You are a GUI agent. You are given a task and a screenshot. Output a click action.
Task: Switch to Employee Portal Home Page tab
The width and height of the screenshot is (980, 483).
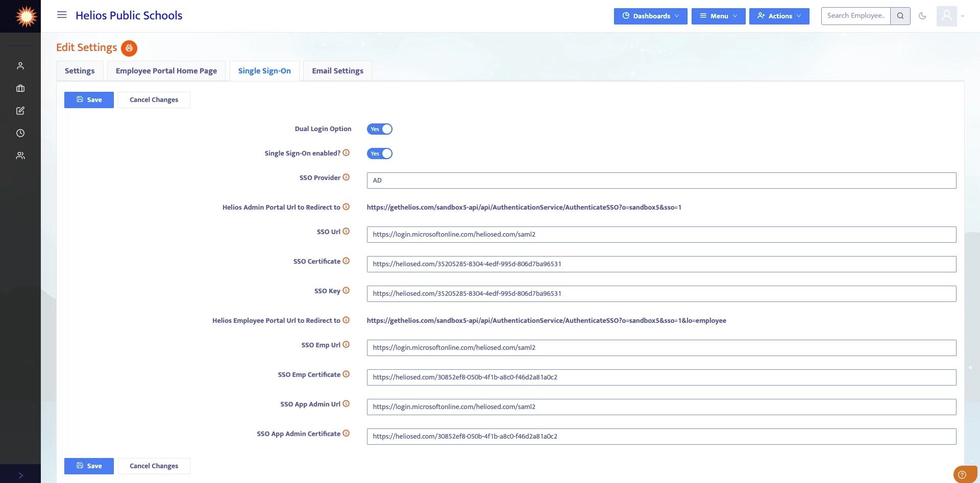(166, 71)
